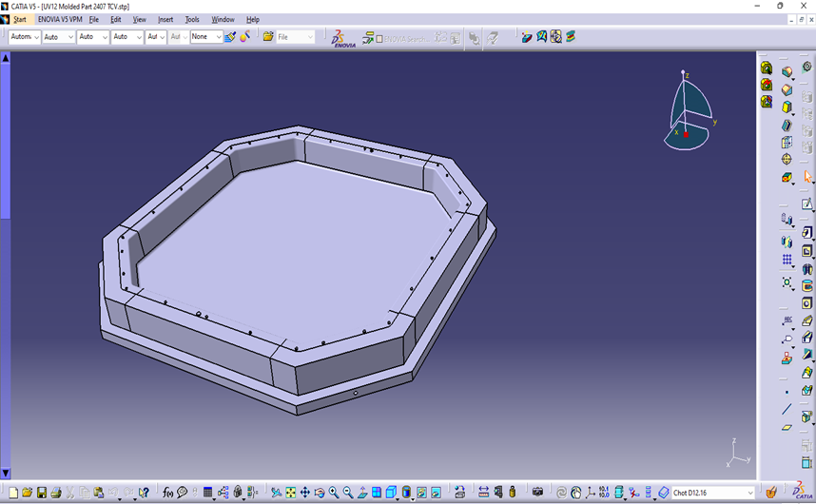Click the Start menu button
The height and width of the screenshot is (504, 816).
(x=20, y=19)
